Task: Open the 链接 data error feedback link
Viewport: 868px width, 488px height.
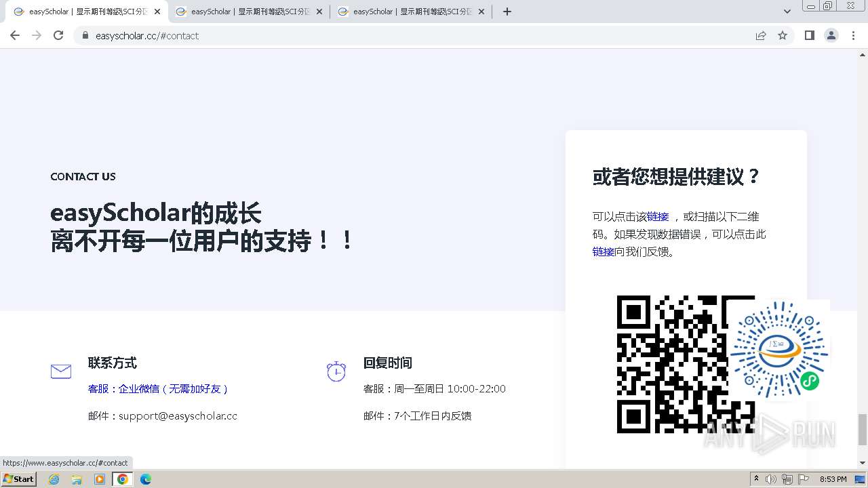Action: point(604,251)
